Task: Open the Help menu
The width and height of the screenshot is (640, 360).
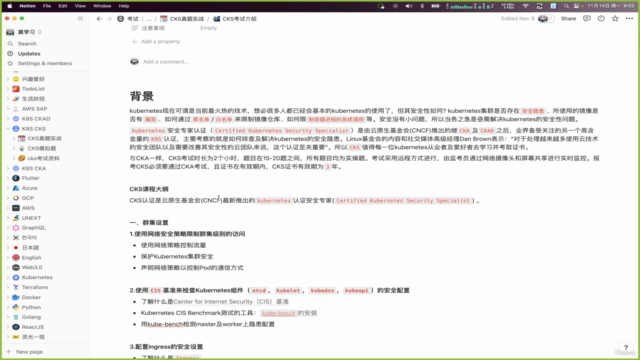Action: (x=124, y=6)
